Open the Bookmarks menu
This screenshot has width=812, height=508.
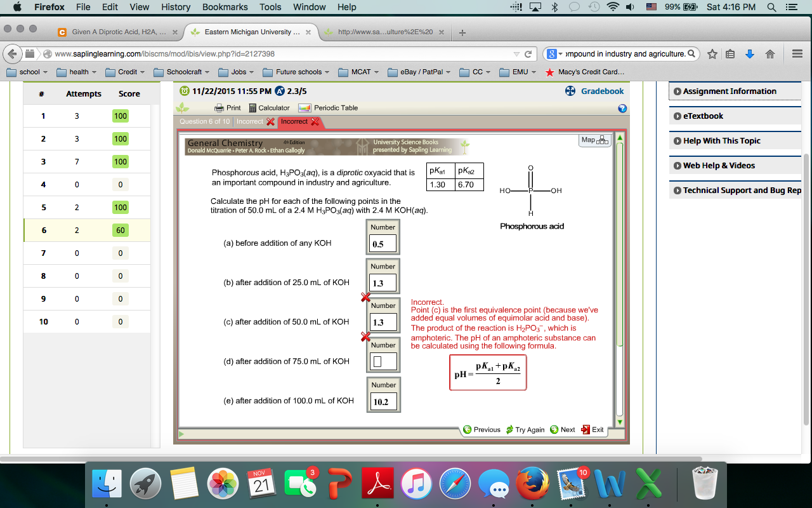coord(225,7)
